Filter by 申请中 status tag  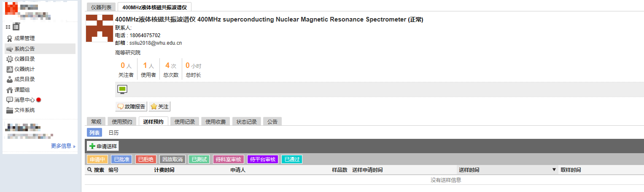click(x=97, y=160)
